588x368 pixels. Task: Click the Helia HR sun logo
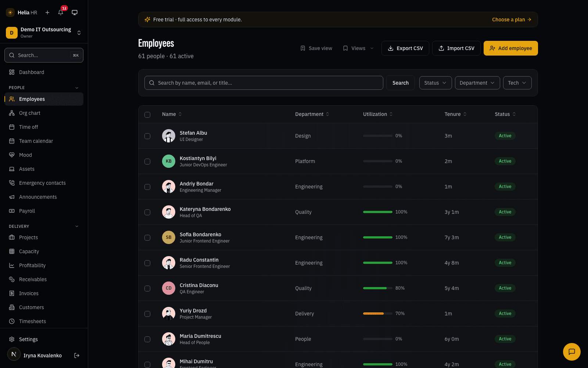10,13
